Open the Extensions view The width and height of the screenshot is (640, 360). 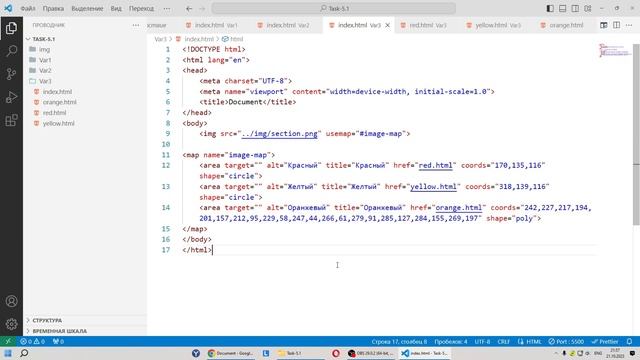(x=11, y=120)
